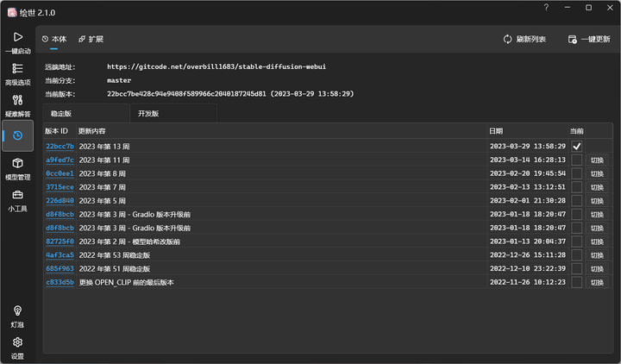This screenshot has width=621, height=364.
Task: Click the '更换 OPEN_CLIP' description text
Action: tap(126, 282)
